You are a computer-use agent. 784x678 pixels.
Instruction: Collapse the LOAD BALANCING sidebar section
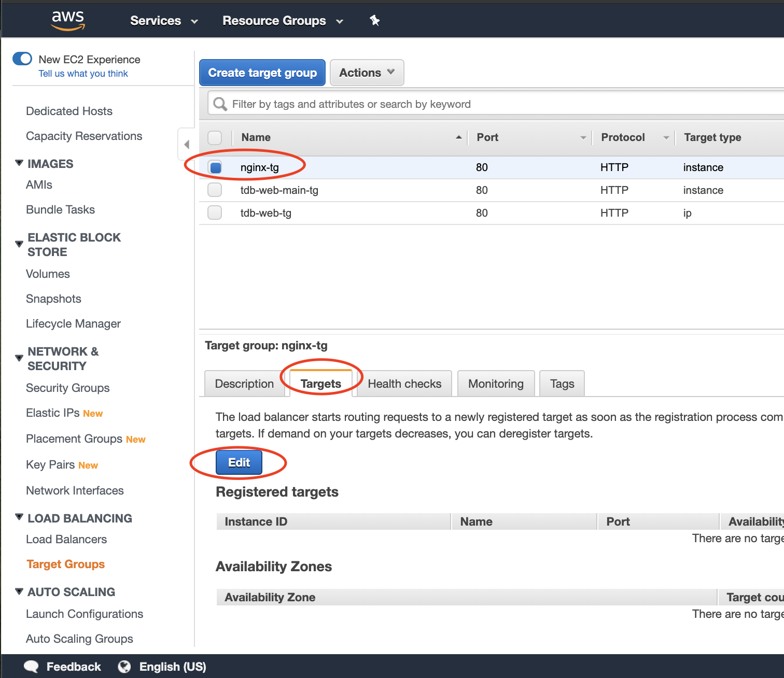[x=19, y=517]
